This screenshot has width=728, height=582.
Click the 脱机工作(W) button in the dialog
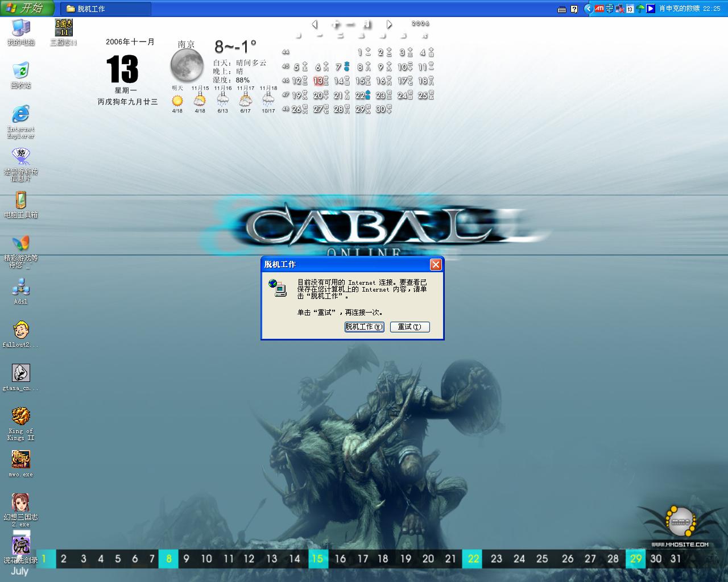(x=364, y=327)
